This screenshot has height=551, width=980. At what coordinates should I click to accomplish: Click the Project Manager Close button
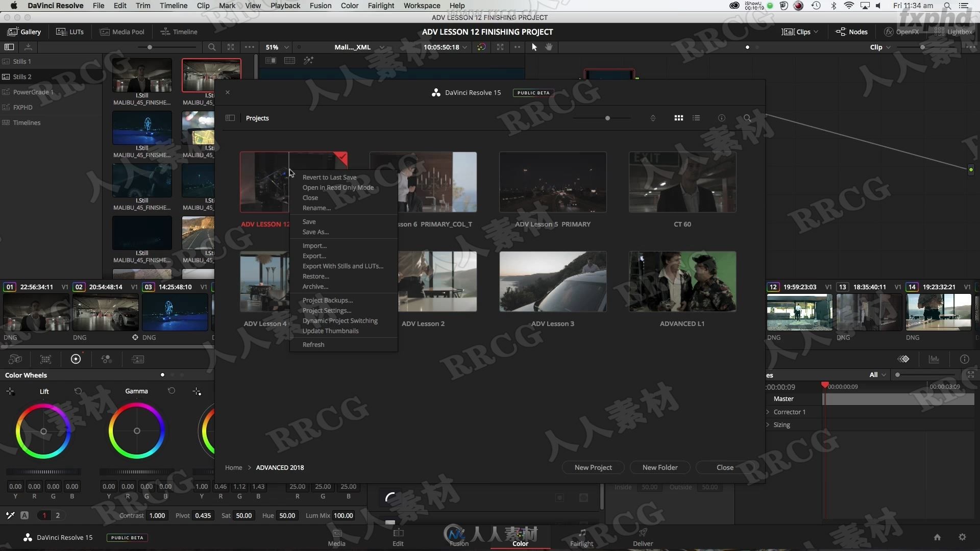[x=725, y=467]
